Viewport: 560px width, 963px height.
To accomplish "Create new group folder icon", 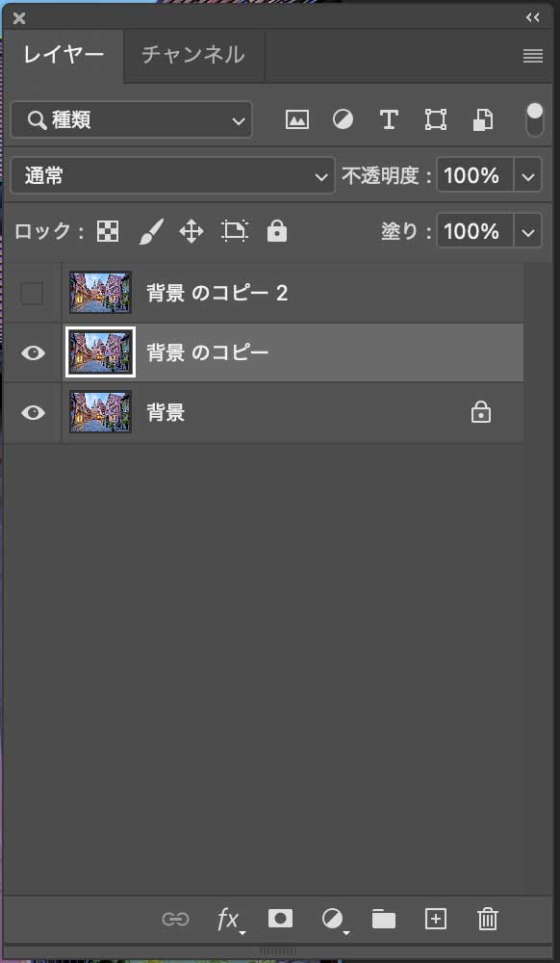I will tap(384, 920).
